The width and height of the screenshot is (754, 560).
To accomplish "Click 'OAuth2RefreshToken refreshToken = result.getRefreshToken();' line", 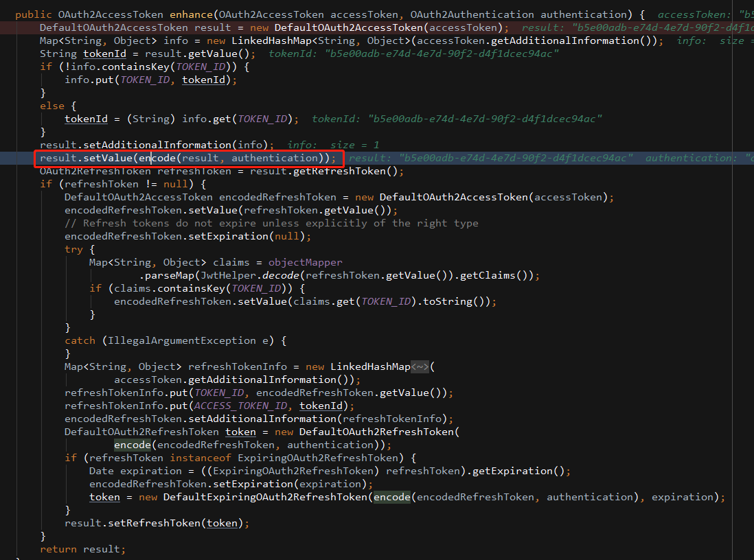I will tap(222, 171).
